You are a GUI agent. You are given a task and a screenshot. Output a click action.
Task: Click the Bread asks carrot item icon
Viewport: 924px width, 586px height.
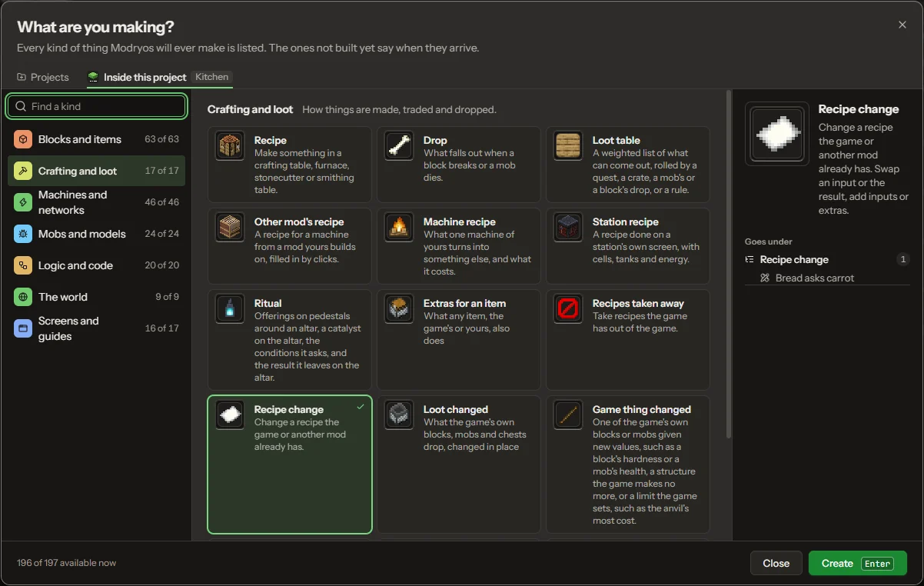click(x=765, y=278)
